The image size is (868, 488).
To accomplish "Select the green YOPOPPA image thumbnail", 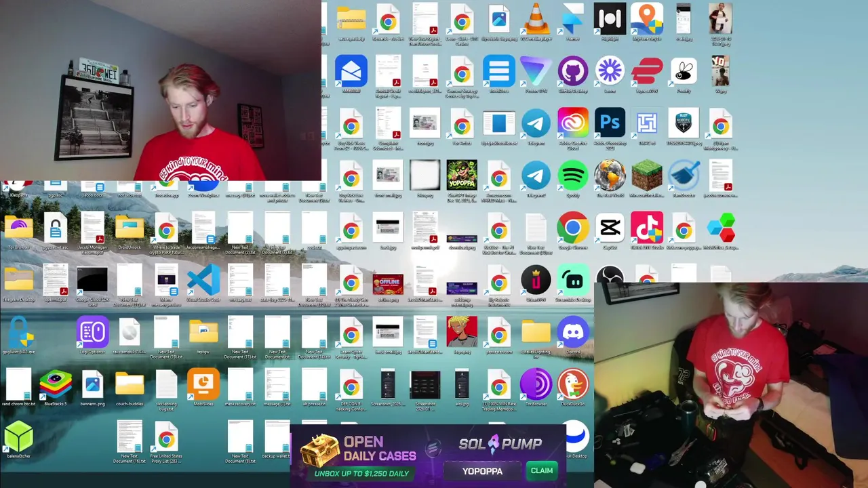I will pyautogui.click(x=462, y=176).
